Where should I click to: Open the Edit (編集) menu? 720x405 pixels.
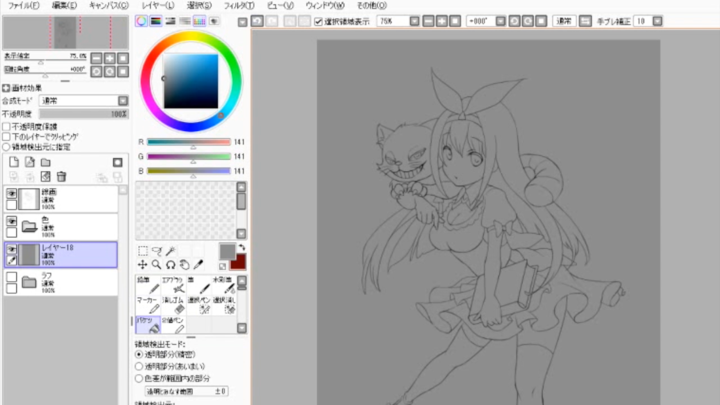pos(64,6)
